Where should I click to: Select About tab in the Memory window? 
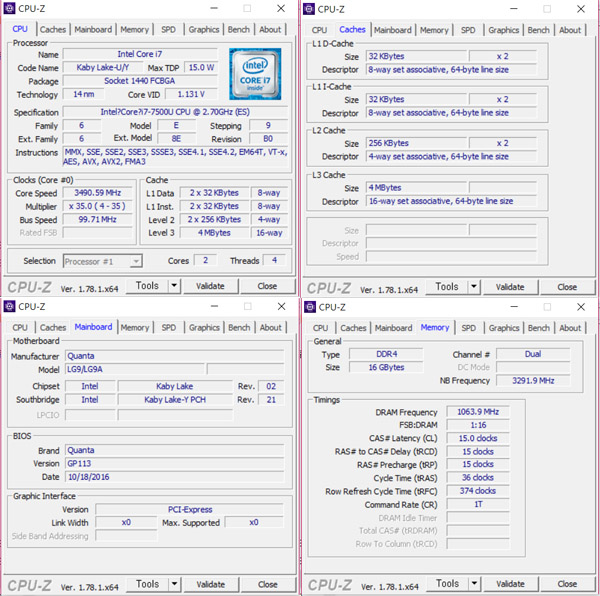(x=570, y=328)
